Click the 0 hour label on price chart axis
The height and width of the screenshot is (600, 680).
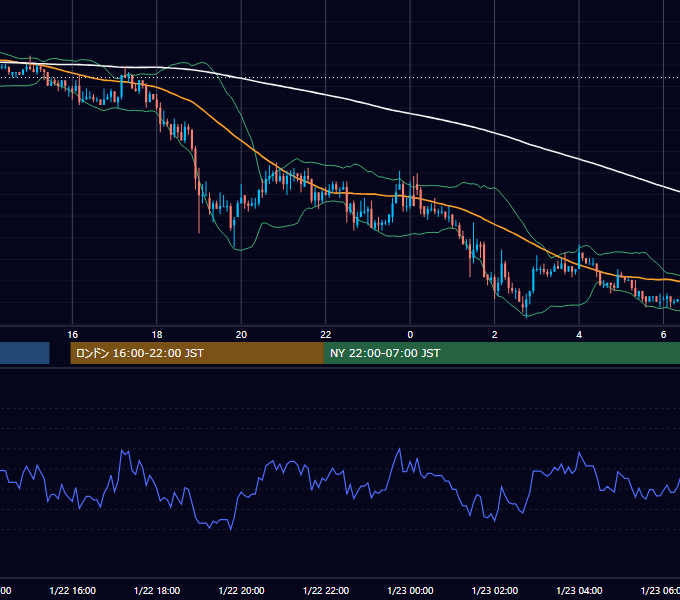410,335
